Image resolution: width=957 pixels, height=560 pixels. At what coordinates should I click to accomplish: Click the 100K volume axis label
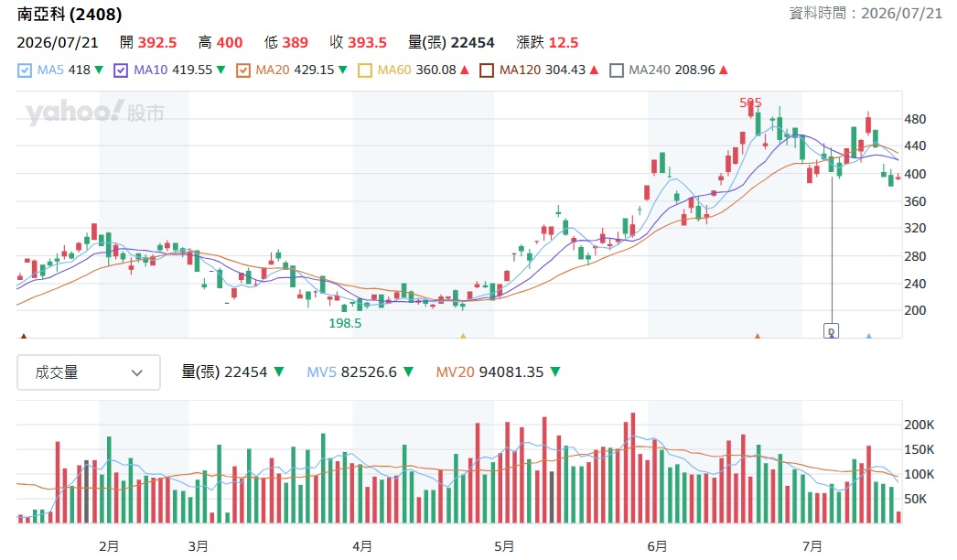click(x=919, y=474)
